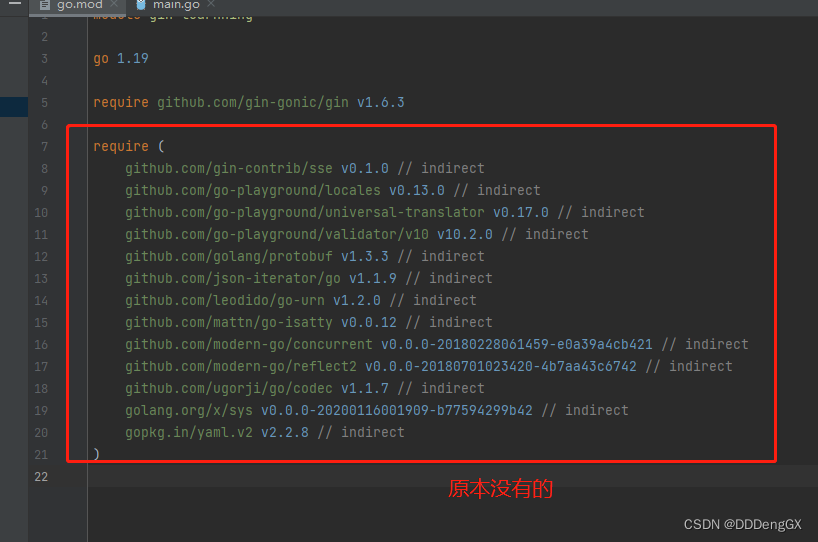Click line number 22 in gutter
Viewport: 818px width, 542px height.
[x=41, y=477]
